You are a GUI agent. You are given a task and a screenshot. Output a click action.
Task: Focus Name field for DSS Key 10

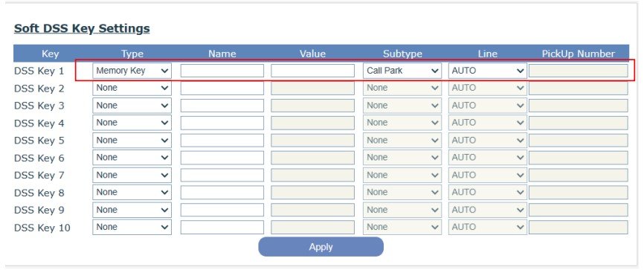222,228
